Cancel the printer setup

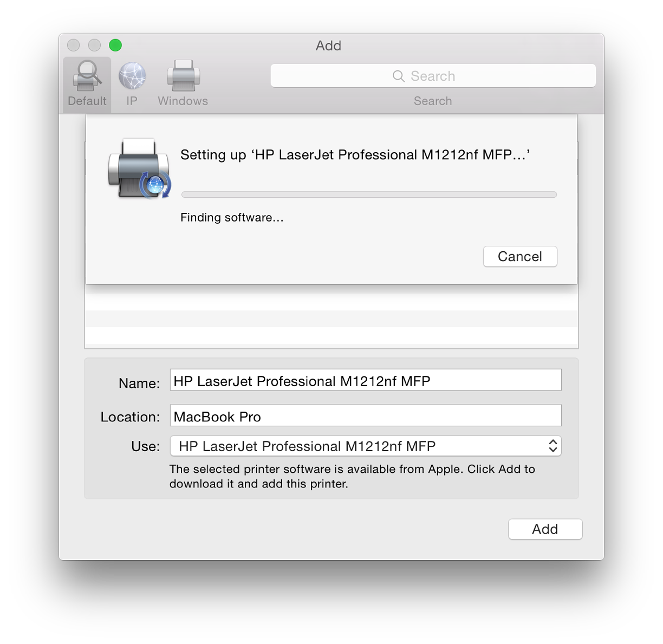click(x=520, y=257)
